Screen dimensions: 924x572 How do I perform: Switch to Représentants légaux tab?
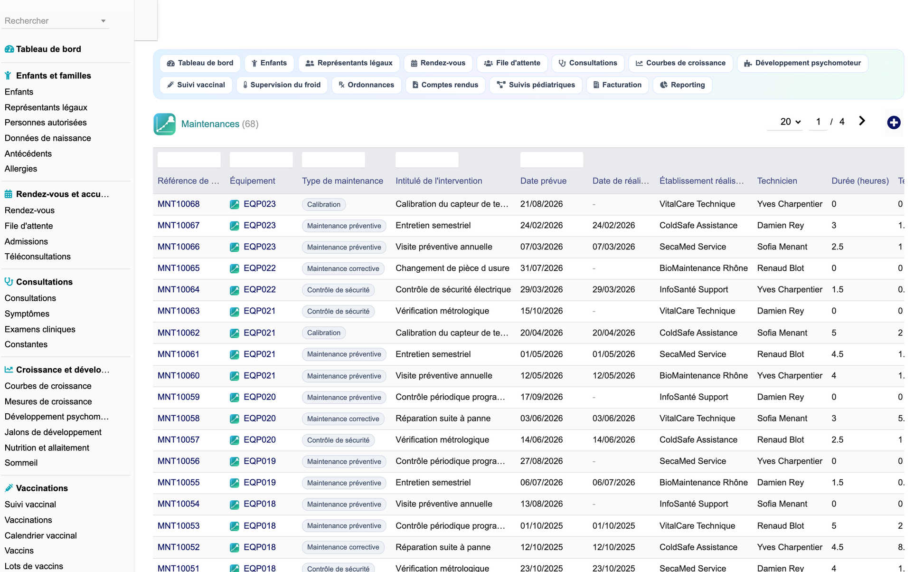coord(349,63)
